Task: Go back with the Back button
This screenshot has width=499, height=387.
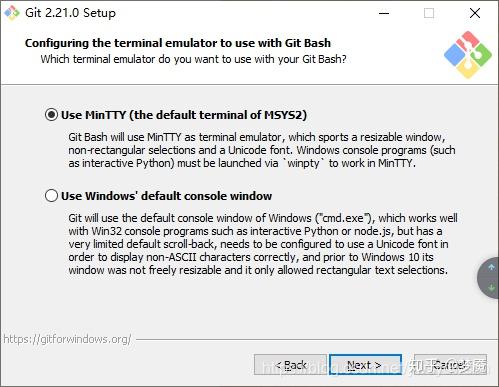Action: tap(290, 365)
